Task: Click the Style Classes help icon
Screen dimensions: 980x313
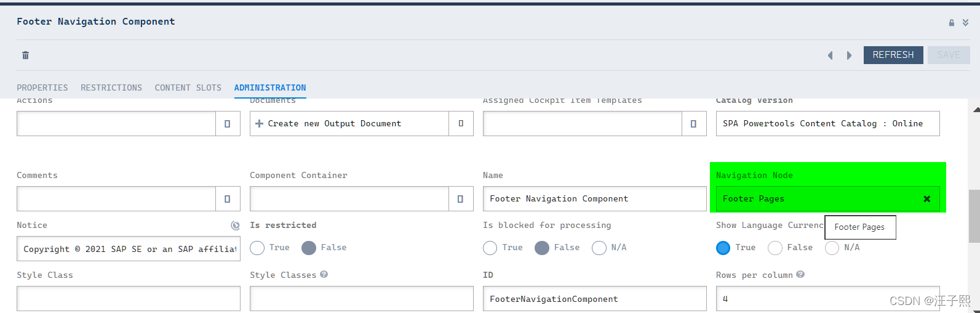Action: (324, 274)
